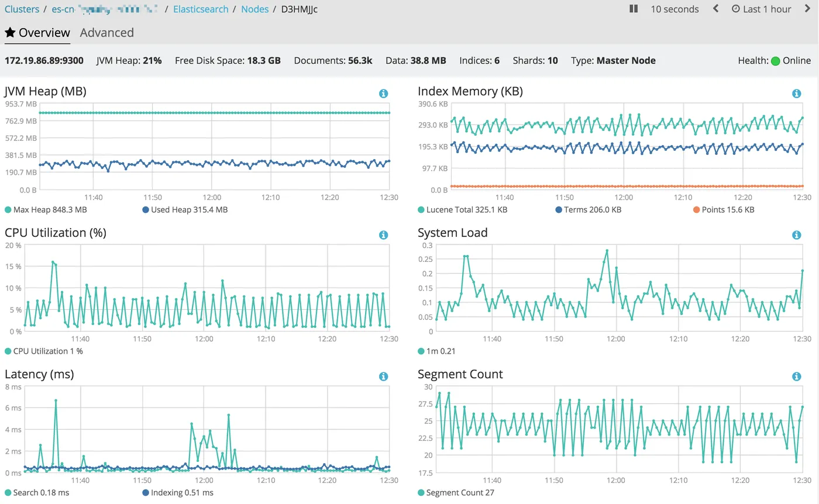Show info for System Load chart
This screenshot has height=504, width=819.
(796, 235)
